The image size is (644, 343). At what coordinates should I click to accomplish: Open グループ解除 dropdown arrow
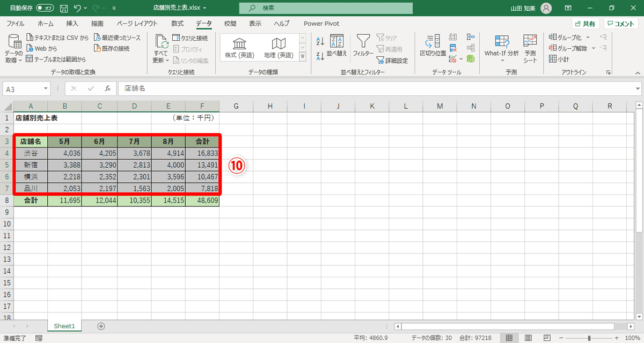pyautogui.click(x=594, y=48)
